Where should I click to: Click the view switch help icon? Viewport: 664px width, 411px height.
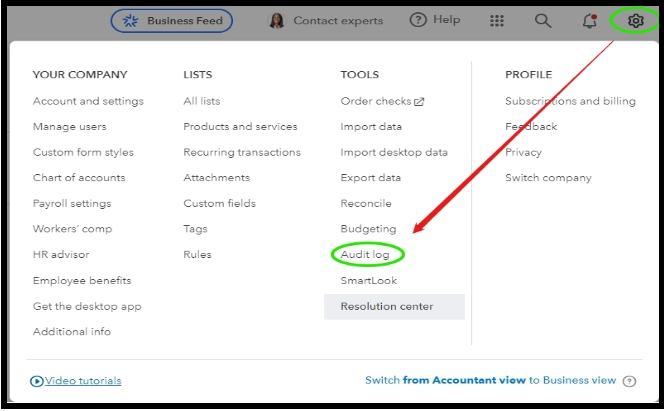629,381
